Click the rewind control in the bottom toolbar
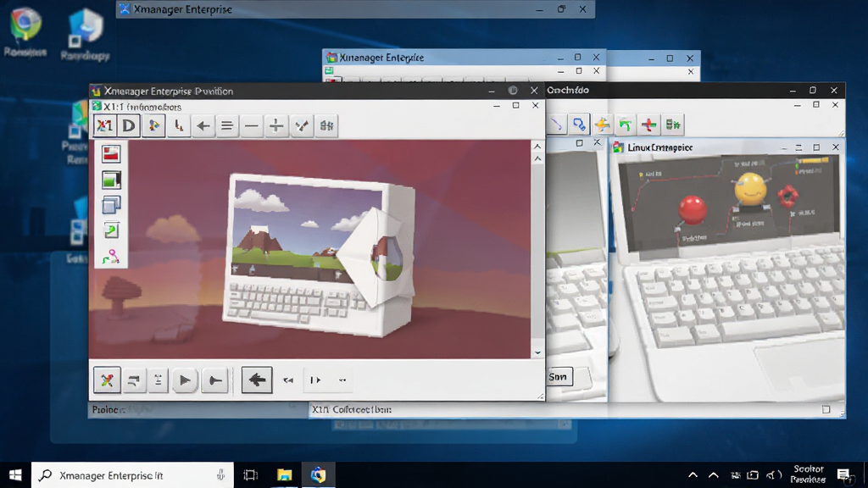This screenshot has width=868, height=488. [288, 380]
